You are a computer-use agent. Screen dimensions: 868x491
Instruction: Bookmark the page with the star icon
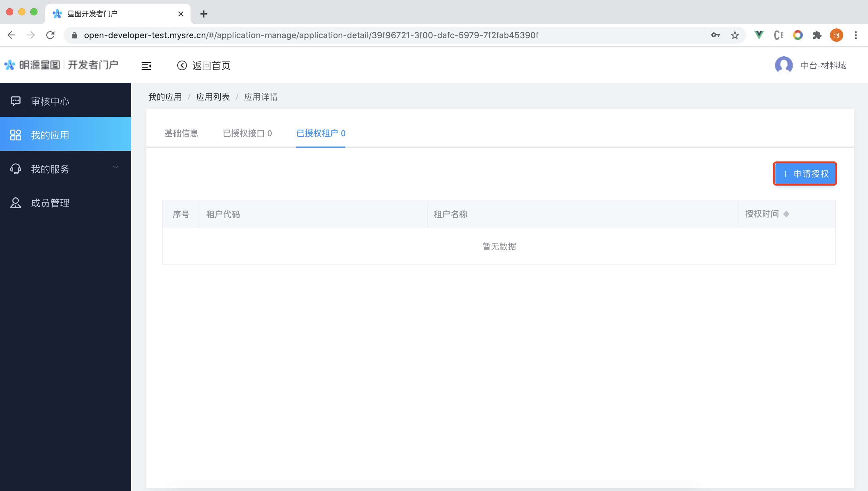pyautogui.click(x=735, y=35)
